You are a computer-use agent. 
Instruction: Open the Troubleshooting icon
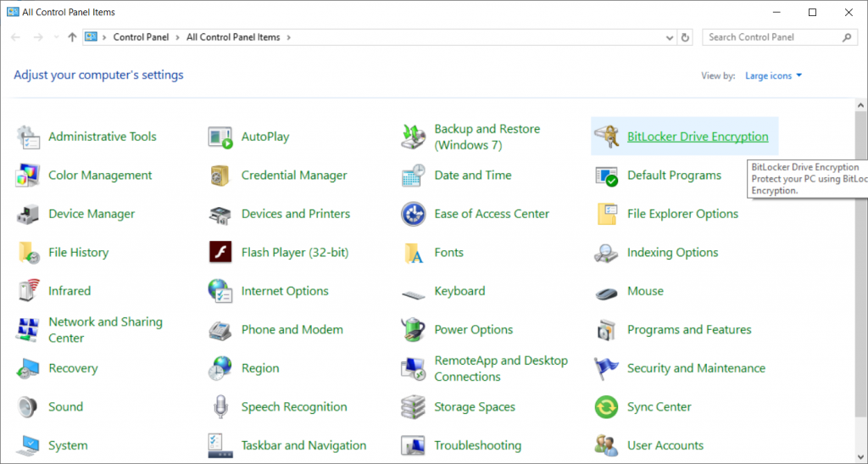click(x=413, y=445)
